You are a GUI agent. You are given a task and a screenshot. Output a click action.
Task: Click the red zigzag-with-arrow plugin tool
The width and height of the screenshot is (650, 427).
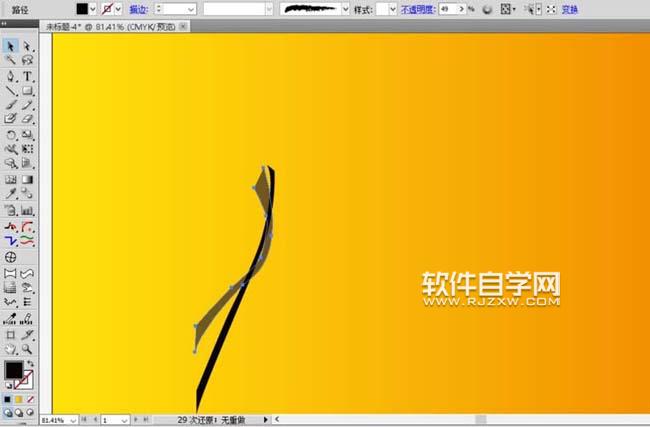[x=10, y=227]
